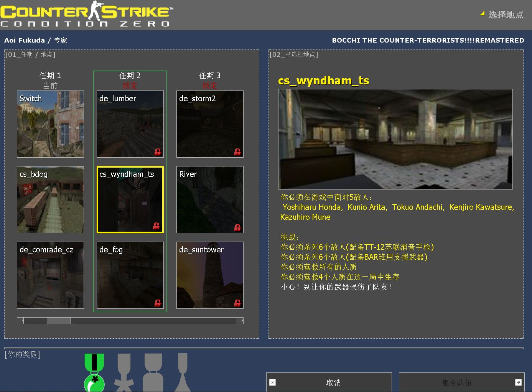
Task: Click the Counter-Strike Condition Zero logo
Action: tap(86, 15)
